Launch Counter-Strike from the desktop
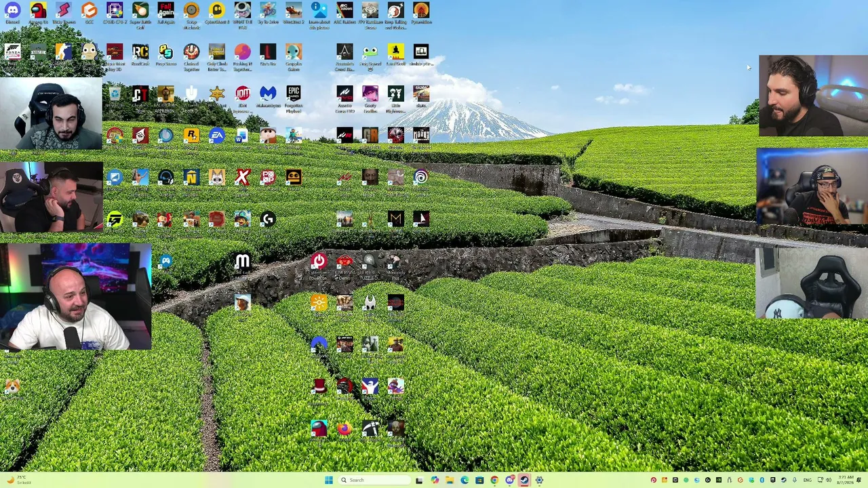 click(x=64, y=56)
